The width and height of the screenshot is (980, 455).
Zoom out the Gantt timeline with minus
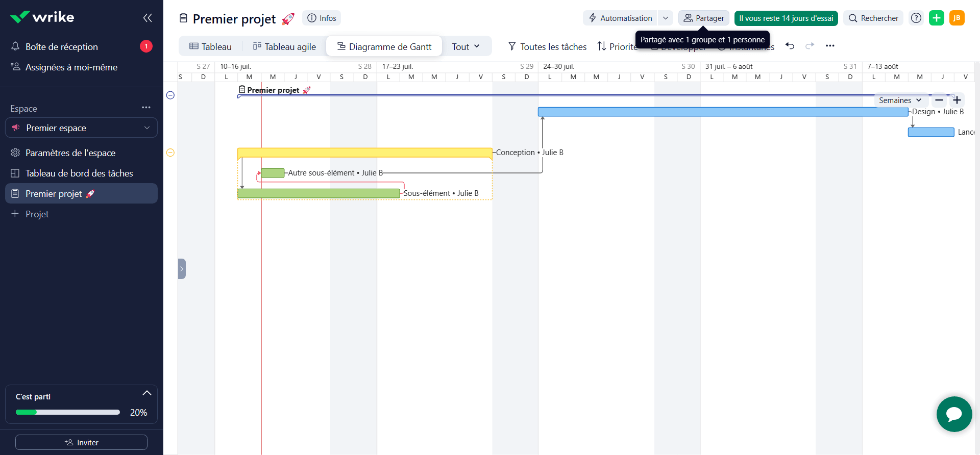click(939, 100)
